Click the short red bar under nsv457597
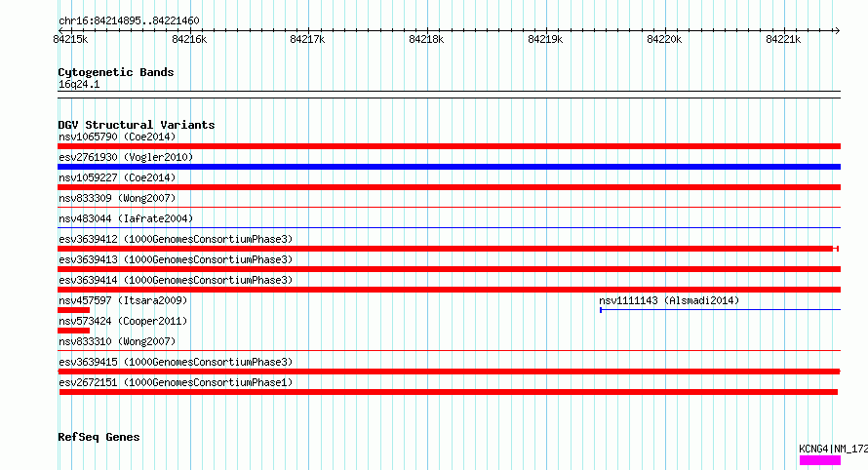This screenshot has width=868, height=470. tap(73, 310)
